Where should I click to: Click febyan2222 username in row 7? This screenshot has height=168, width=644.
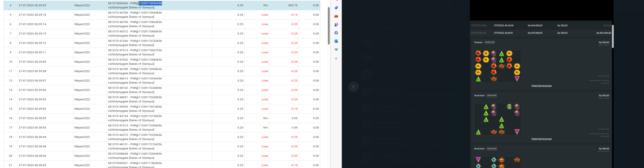82,34
